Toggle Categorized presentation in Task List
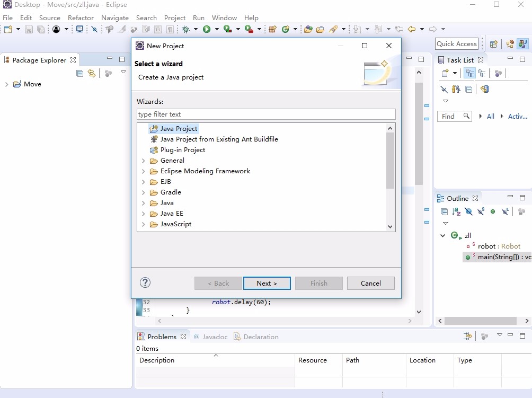Screen dimensions: 532x398 pos(469,73)
